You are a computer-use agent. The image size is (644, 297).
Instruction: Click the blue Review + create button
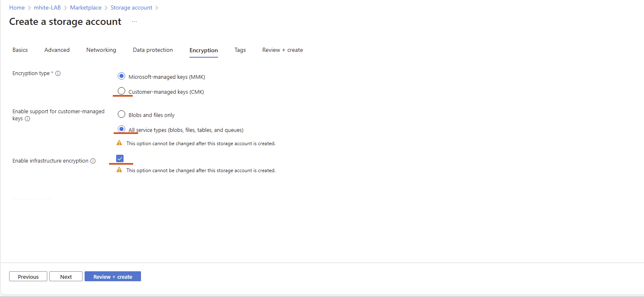pyautogui.click(x=113, y=277)
